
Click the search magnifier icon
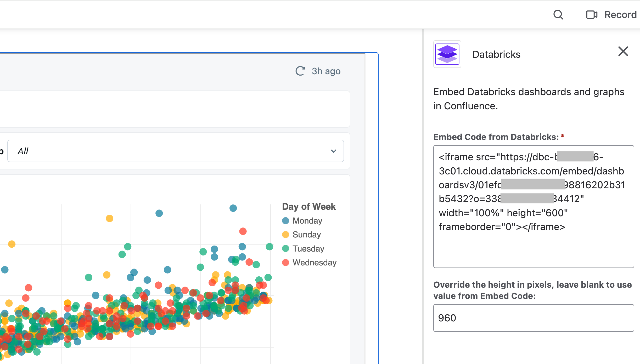[558, 15]
